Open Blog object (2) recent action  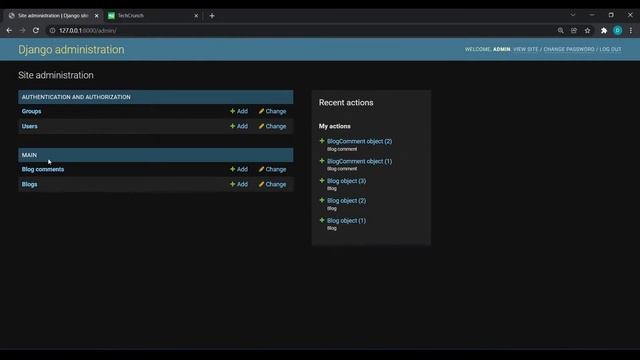(346, 201)
